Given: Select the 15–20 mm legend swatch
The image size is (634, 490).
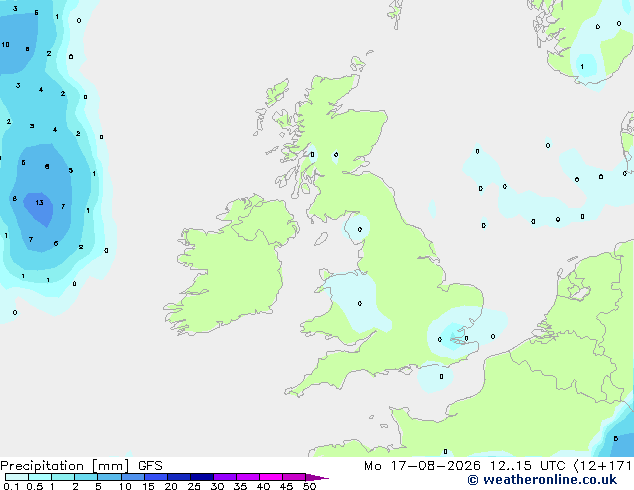Looking at the screenshot, I should [156, 477].
